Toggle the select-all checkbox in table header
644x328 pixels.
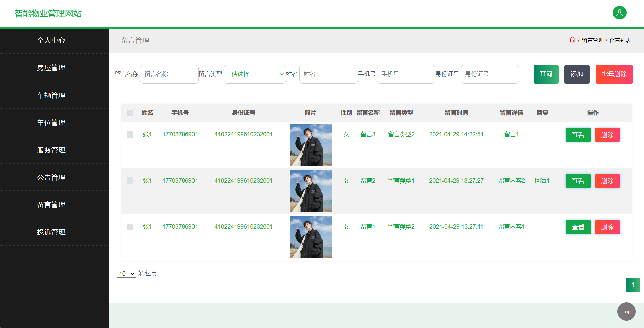pyautogui.click(x=130, y=113)
